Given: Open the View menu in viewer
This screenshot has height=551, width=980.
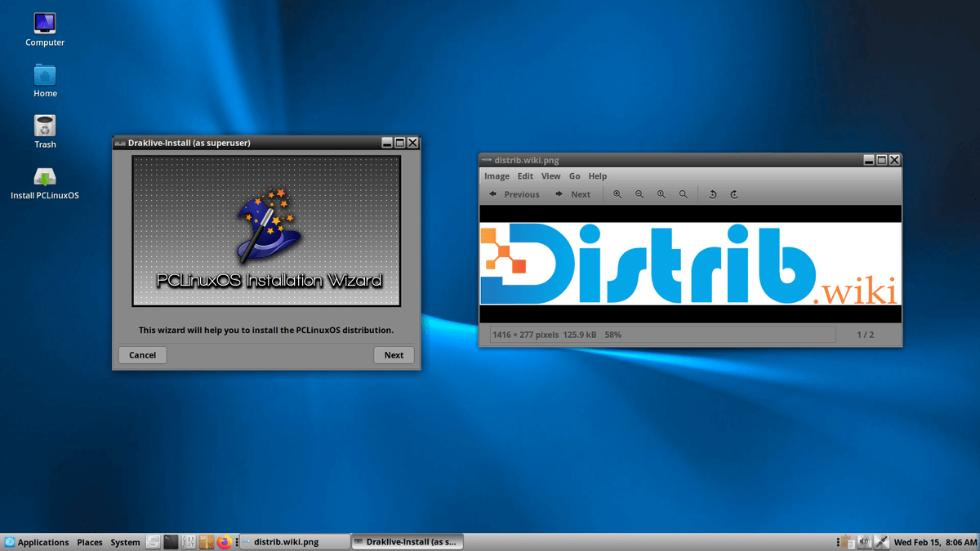Looking at the screenshot, I should (x=551, y=176).
